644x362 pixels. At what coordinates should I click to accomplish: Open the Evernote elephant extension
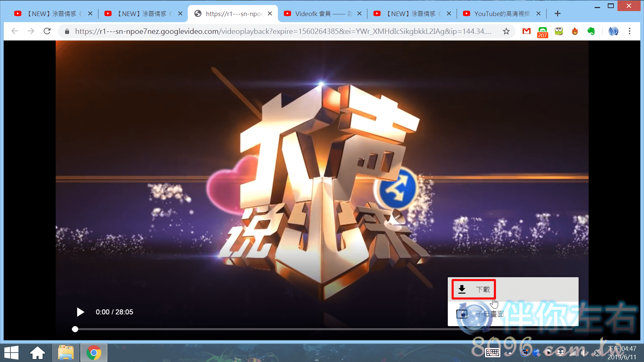pyautogui.click(x=591, y=31)
